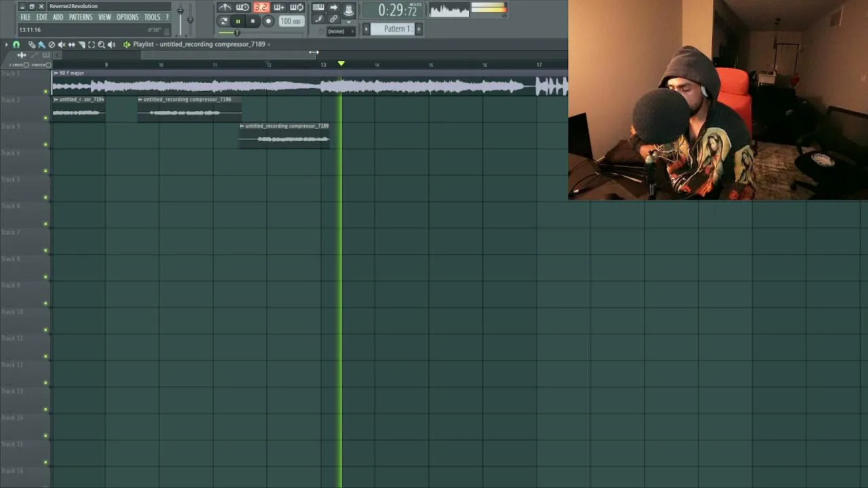Select the Draw pencil tool
The width and height of the screenshot is (868, 488).
tap(32, 45)
